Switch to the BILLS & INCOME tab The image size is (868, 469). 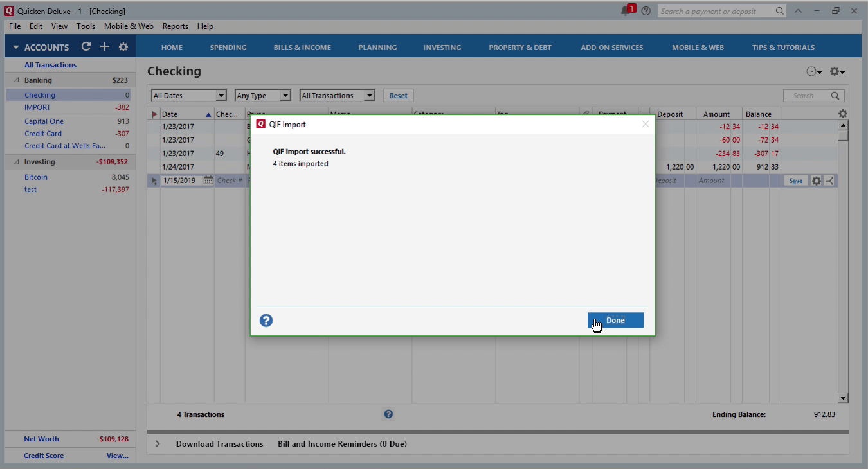click(x=302, y=48)
